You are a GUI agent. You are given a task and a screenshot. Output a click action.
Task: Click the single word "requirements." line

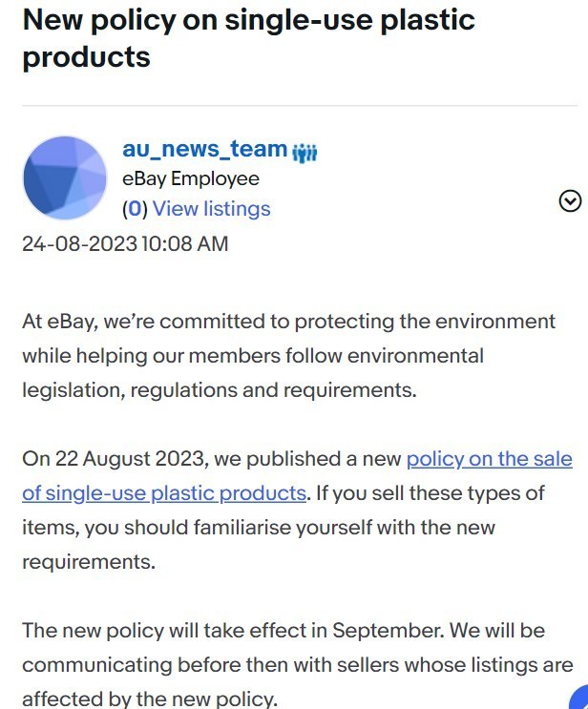pyautogui.click(x=89, y=562)
